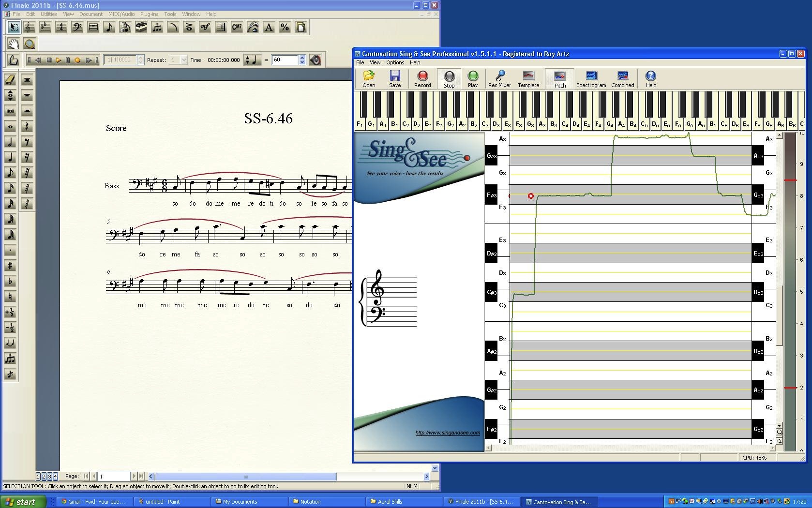Select the Measure tool
Image resolution: width=812 pixels, height=508 pixels.
93,28
